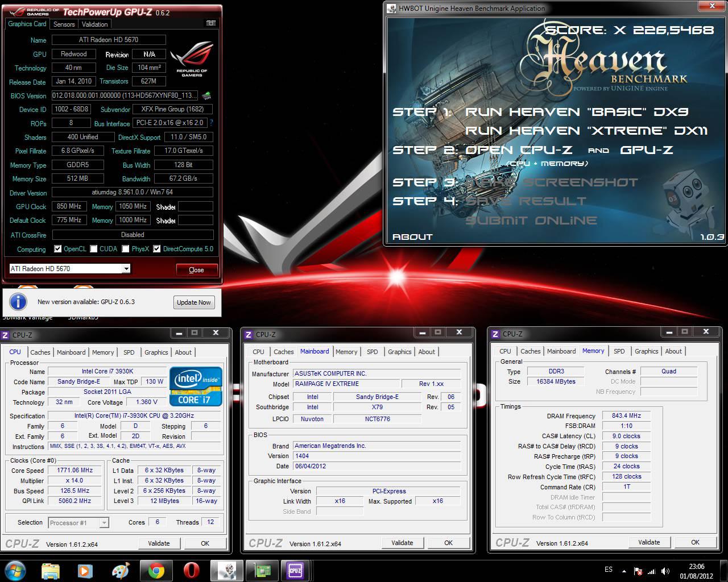
Task: Click the Update Now button
Action: click(x=194, y=302)
